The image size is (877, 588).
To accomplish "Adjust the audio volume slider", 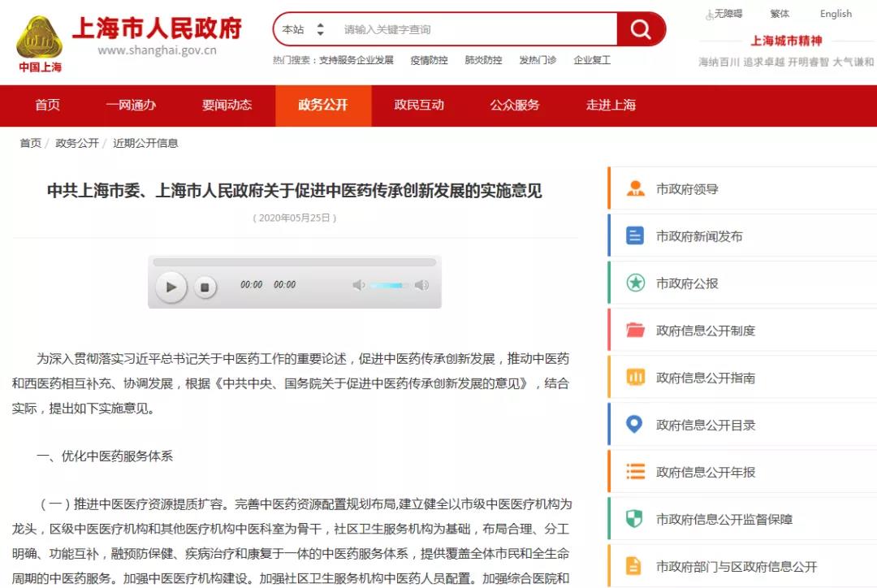I will click(388, 285).
